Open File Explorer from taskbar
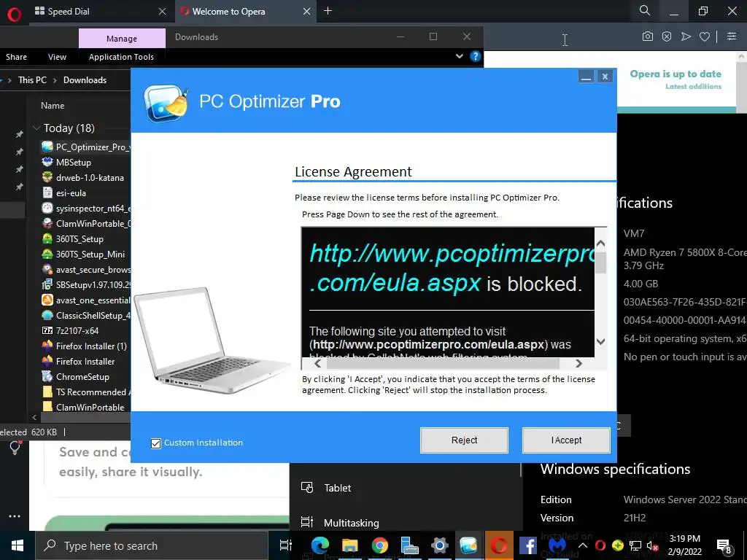 coord(349,545)
